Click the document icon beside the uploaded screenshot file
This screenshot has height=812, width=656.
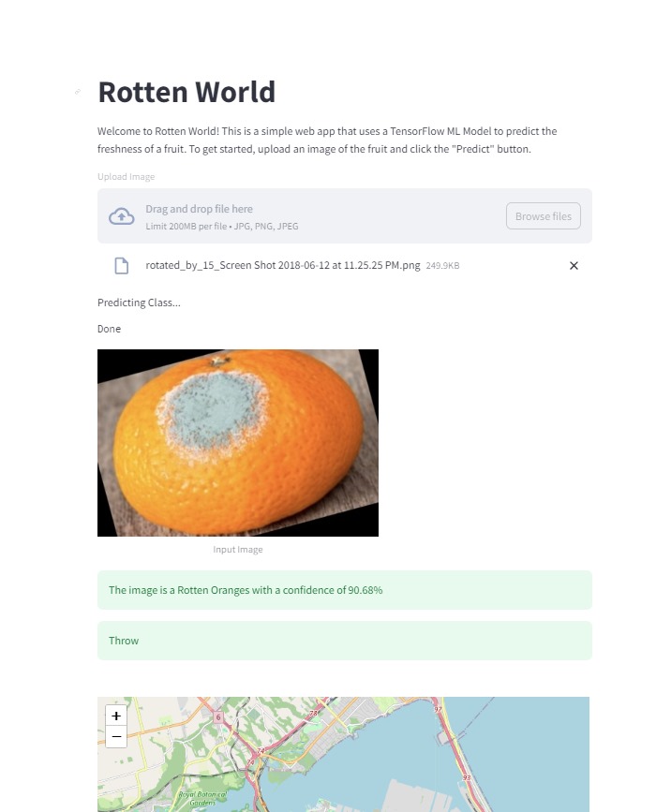(x=121, y=265)
